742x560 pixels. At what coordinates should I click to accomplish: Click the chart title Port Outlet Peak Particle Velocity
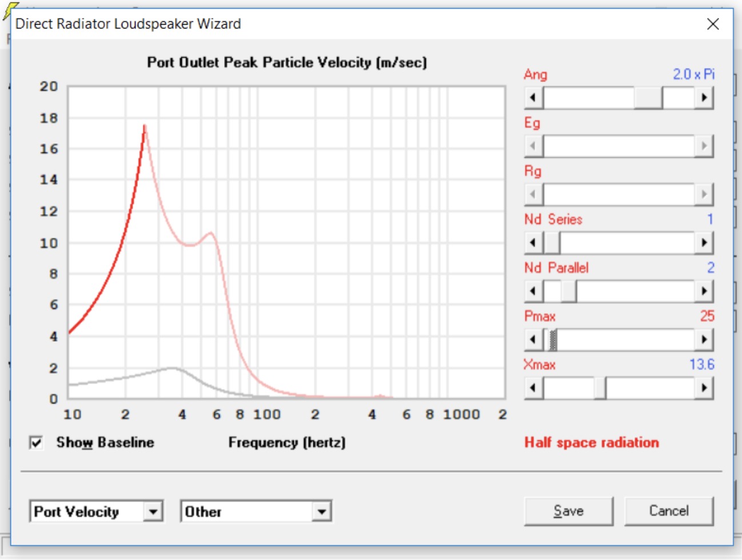coord(287,62)
